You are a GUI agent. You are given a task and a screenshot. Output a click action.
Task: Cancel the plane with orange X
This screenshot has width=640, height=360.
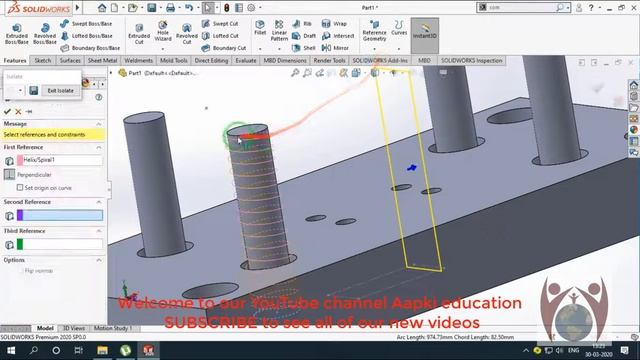(18, 111)
